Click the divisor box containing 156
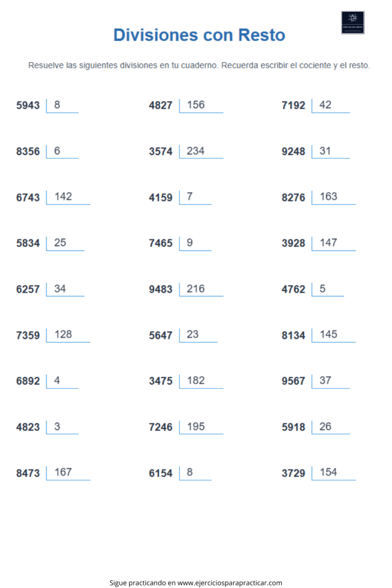 click(201, 106)
